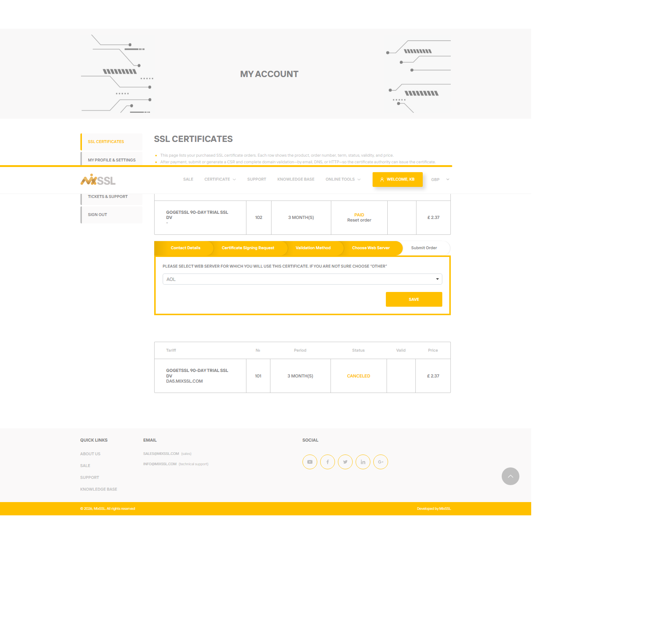The width and height of the screenshot is (664, 644).
Task: Open the Knowledge Base footer link
Action: [x=98, y=489]
